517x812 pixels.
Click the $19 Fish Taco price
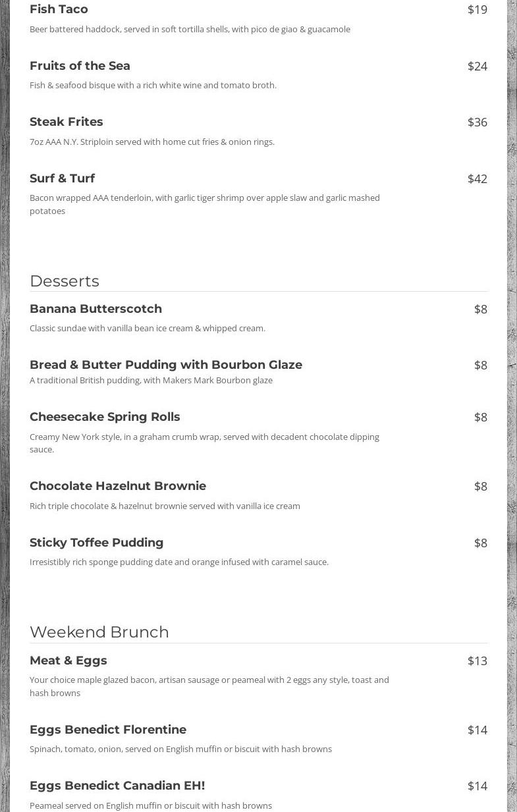tap(477, 9)
